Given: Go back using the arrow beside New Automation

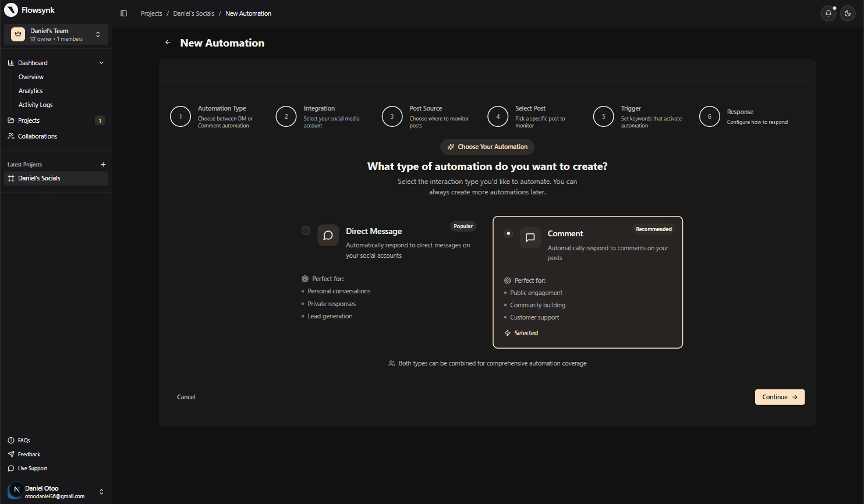Looking at the screenshot, I should 168,42.
